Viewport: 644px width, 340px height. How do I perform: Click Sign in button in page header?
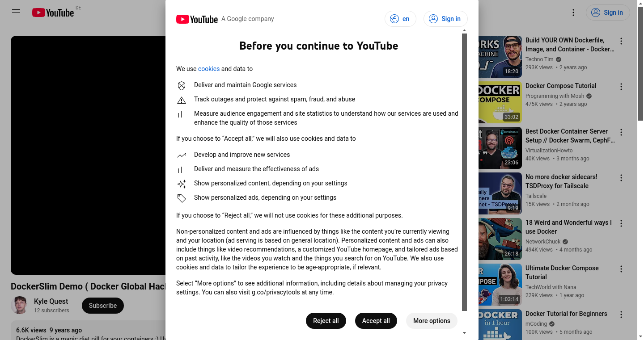[x=608, y=13]
